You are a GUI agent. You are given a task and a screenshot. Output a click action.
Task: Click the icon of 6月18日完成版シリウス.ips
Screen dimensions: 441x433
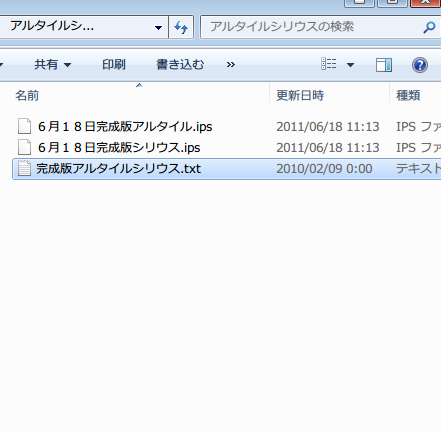point(24,147)
